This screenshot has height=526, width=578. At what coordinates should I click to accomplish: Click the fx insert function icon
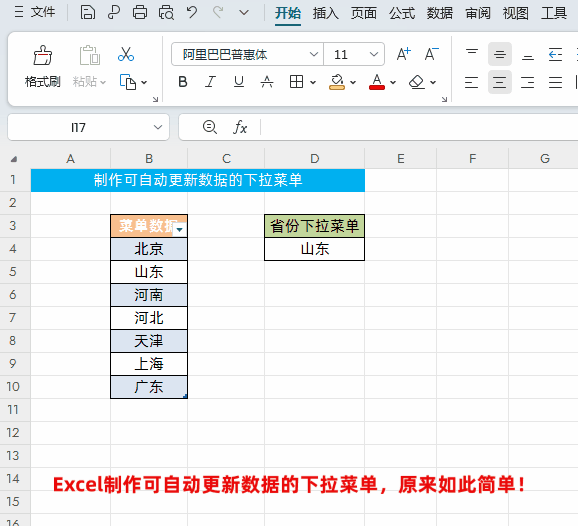pos(240,127)
